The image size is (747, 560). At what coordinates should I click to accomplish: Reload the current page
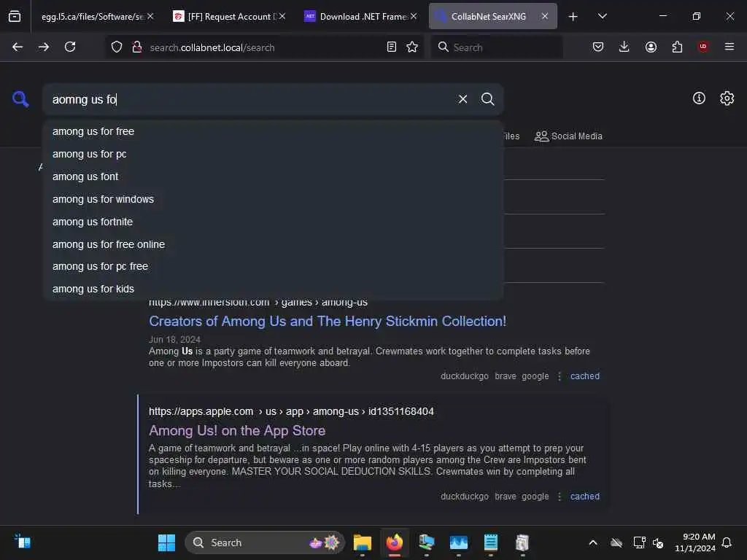tap(70, 47)
